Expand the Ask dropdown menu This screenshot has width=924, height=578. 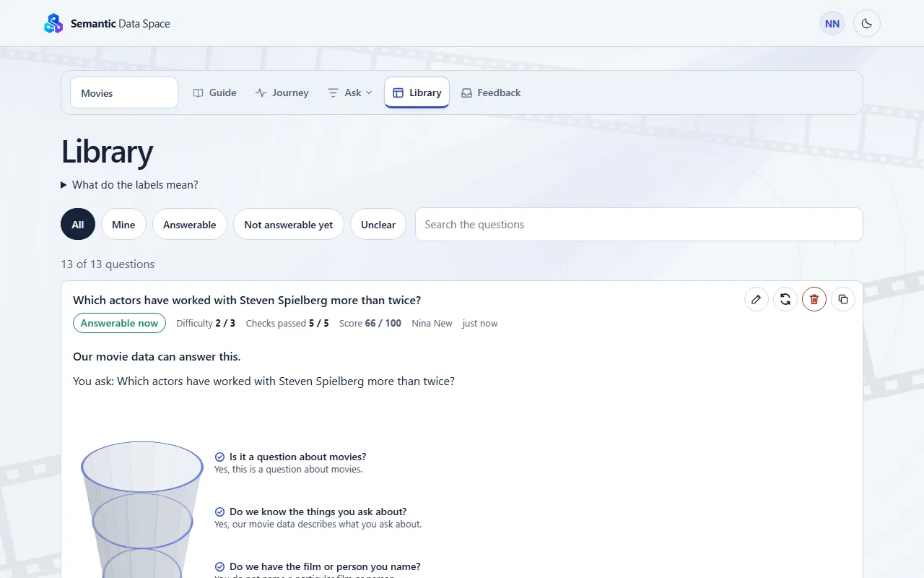pos(350,92)
